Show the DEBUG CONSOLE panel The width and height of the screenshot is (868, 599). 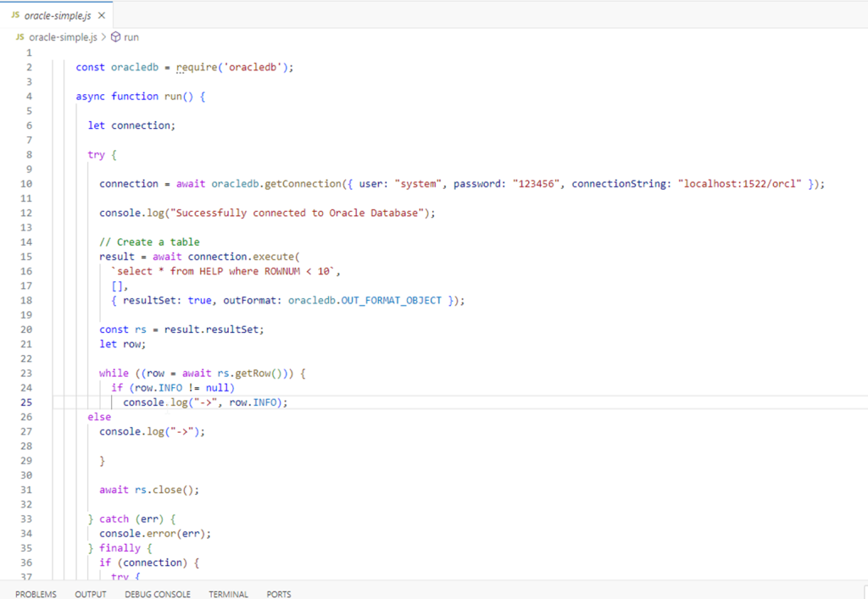158,594
